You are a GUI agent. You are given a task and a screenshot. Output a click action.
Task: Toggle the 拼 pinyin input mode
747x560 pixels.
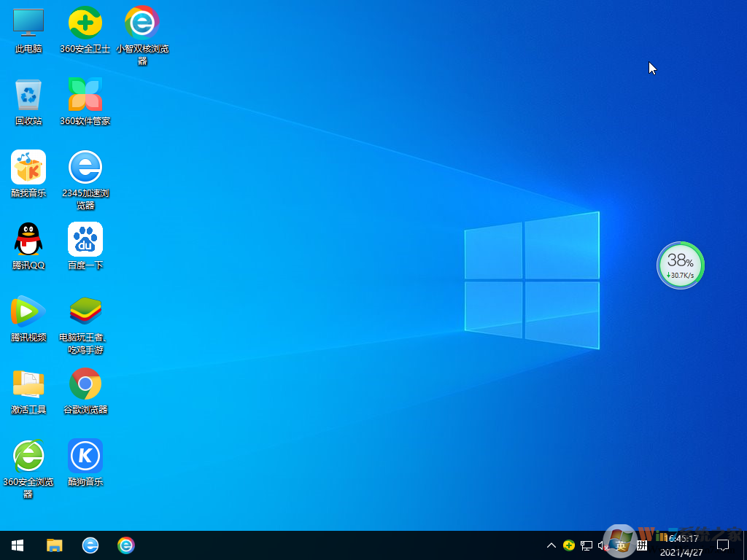642,545
